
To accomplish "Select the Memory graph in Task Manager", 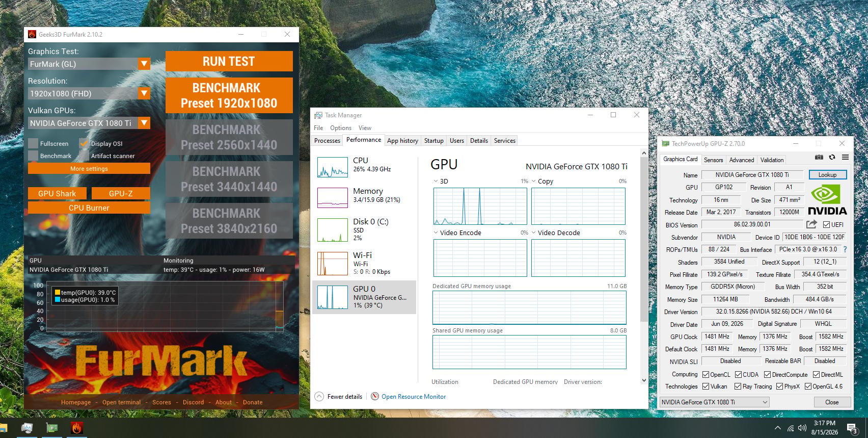I will point(333,198).
